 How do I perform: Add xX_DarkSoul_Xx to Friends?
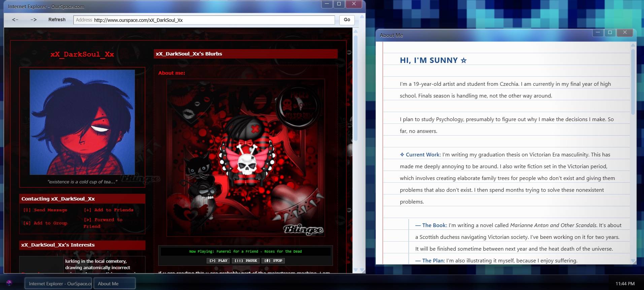click(109, 210)
